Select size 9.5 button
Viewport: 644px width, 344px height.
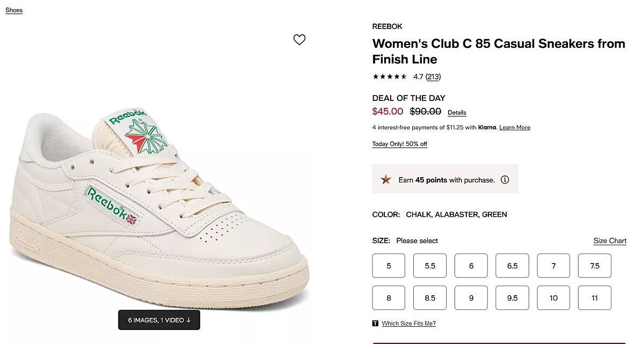coord(512,298)
